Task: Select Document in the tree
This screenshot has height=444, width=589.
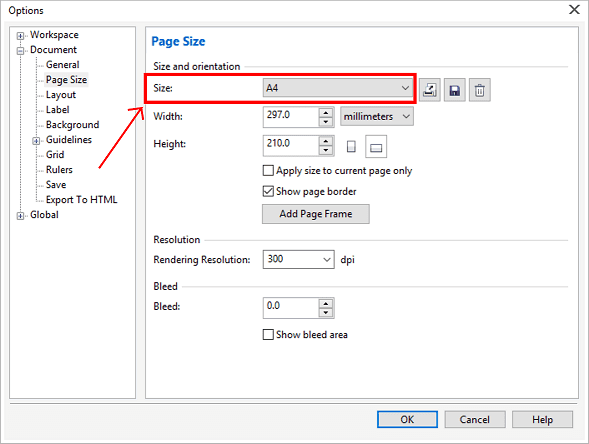Action: (x=53, y=50)
